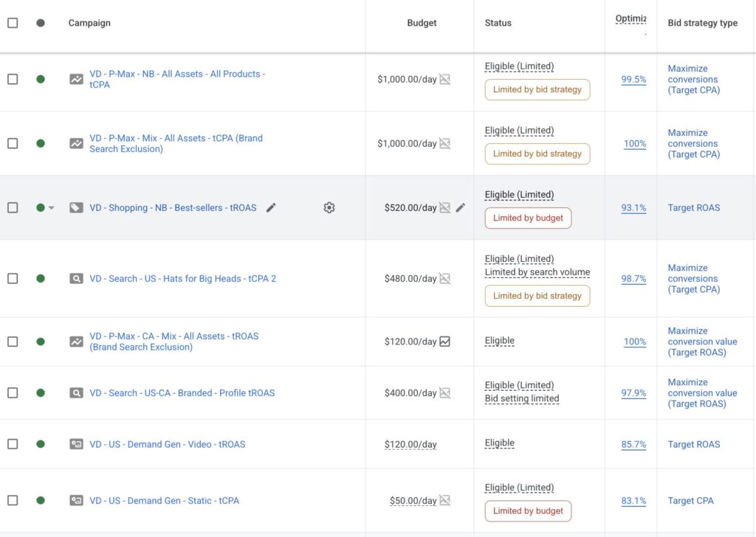Screen dimensions: 756x537
Task: Click Performance Max icon beside P-Max CA Mix
Action: coord(76,342)
